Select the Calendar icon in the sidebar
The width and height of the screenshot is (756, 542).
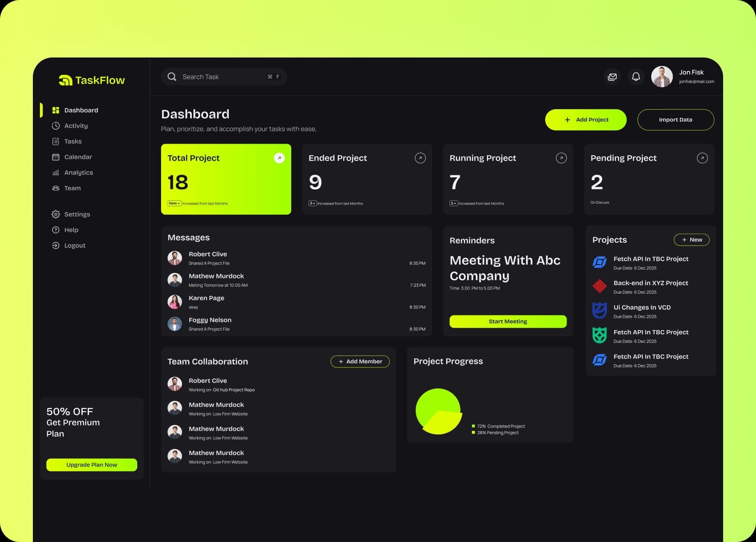pos(56,156)
